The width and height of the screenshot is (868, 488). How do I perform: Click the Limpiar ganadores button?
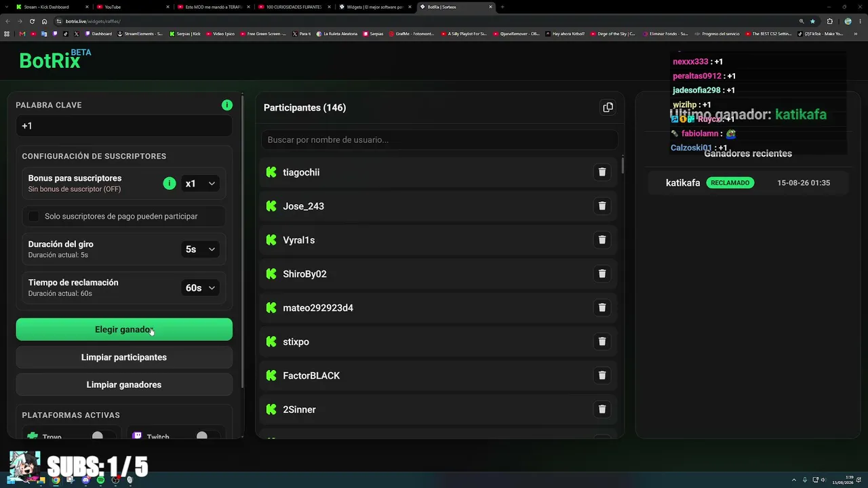coord(124,384)
